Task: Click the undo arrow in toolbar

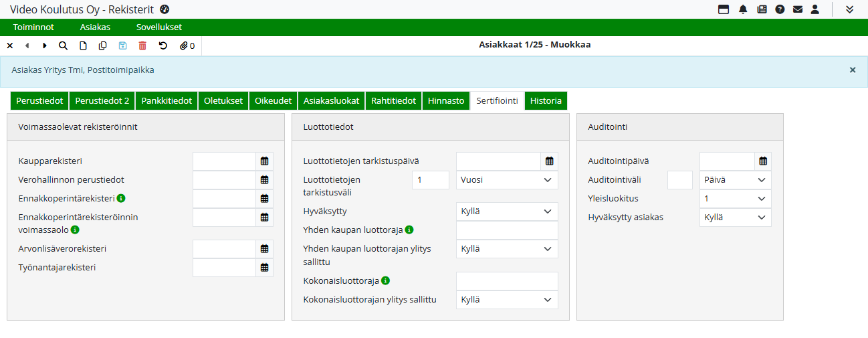Action: [162, 46]
